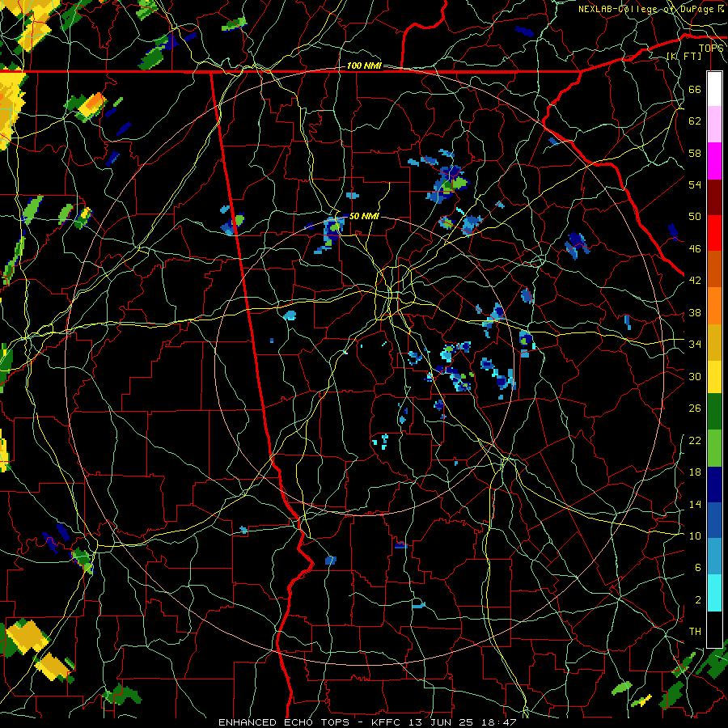Click the '50 NMI' range ring label

364,216
